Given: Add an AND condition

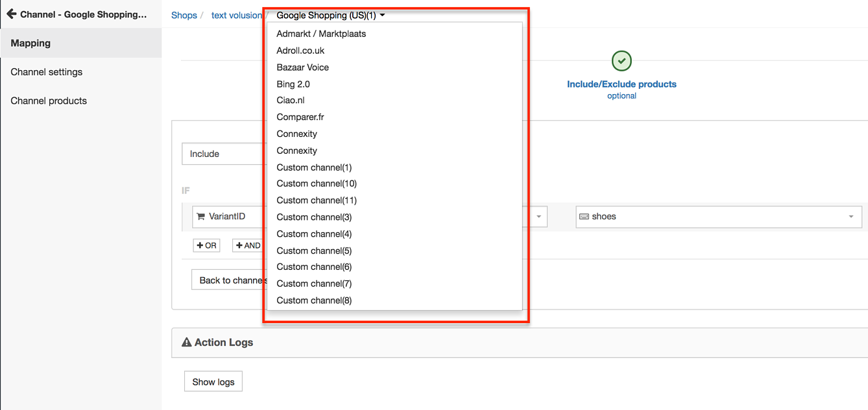Looking at the screenshot, I should (x=248, y=246).
